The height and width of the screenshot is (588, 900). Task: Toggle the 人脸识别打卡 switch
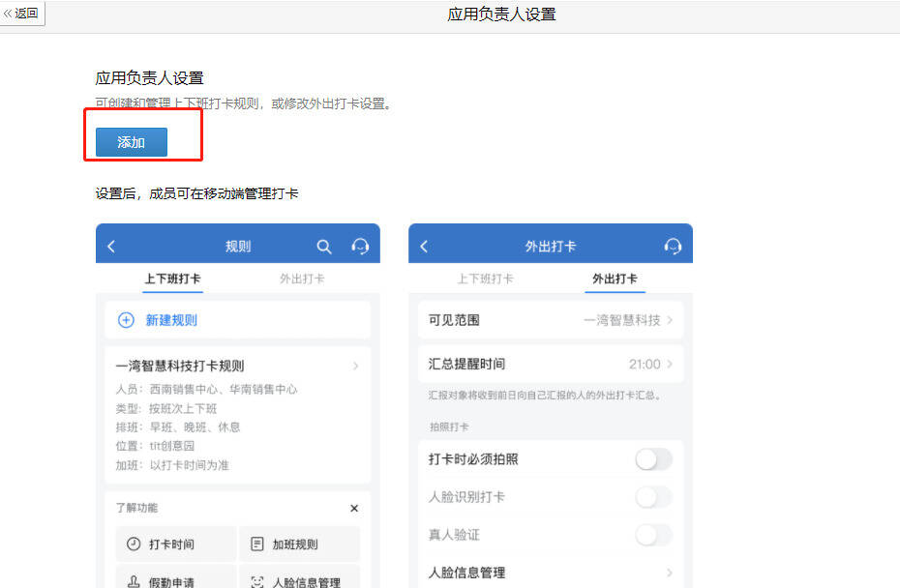tap(654, 497)
